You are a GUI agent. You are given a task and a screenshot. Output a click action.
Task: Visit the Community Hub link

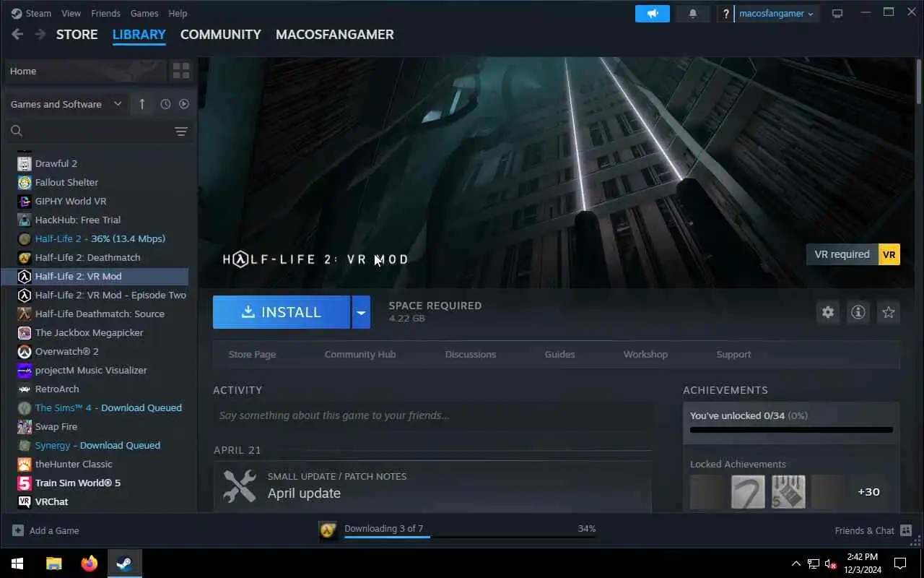coord(360,354)
